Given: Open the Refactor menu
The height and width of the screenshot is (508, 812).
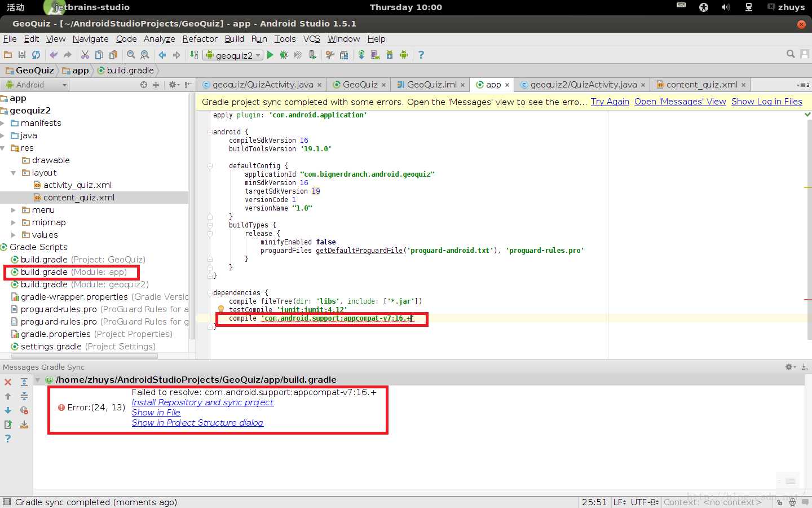Looking at the screenshot, I should pyautogui.click(x=200, y=39).
